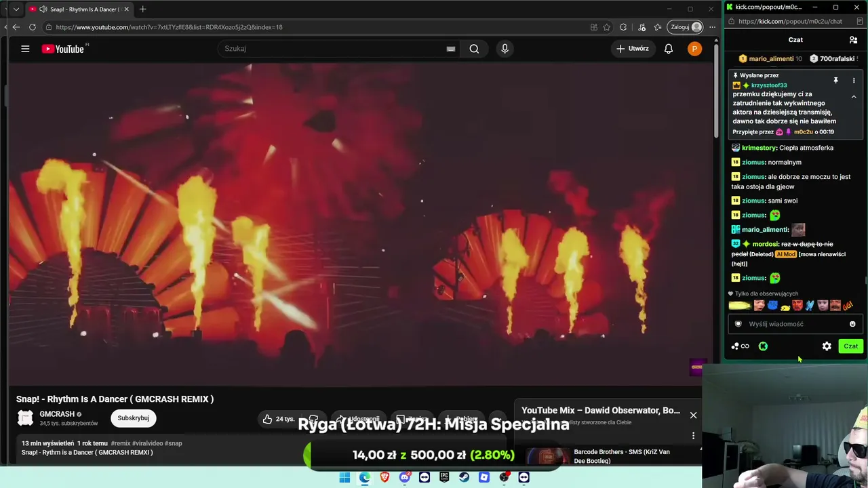Open Discord from taskbar
868x488 pixels.
[x=405, y=477]
